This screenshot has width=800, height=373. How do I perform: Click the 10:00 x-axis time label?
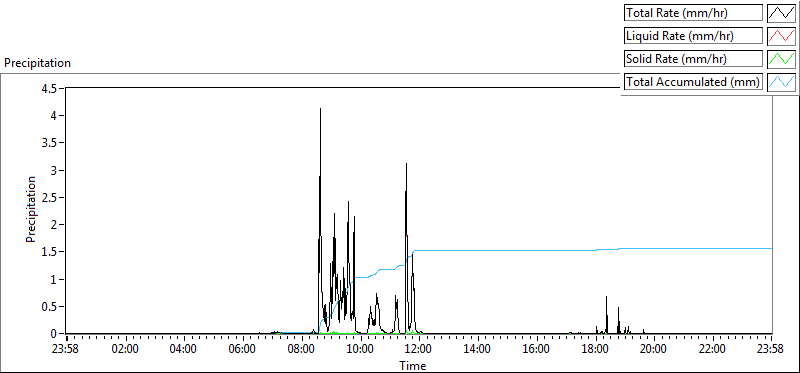point(361,350)
